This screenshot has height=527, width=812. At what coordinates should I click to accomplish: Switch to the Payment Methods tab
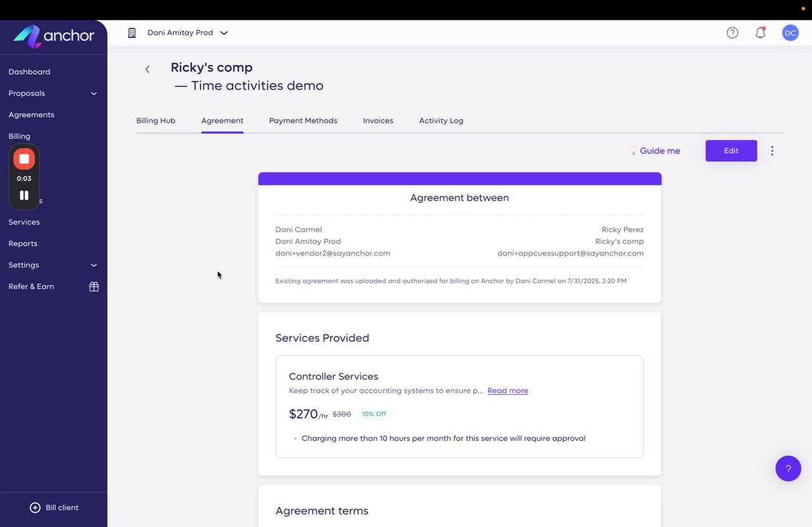click(303, 120)
